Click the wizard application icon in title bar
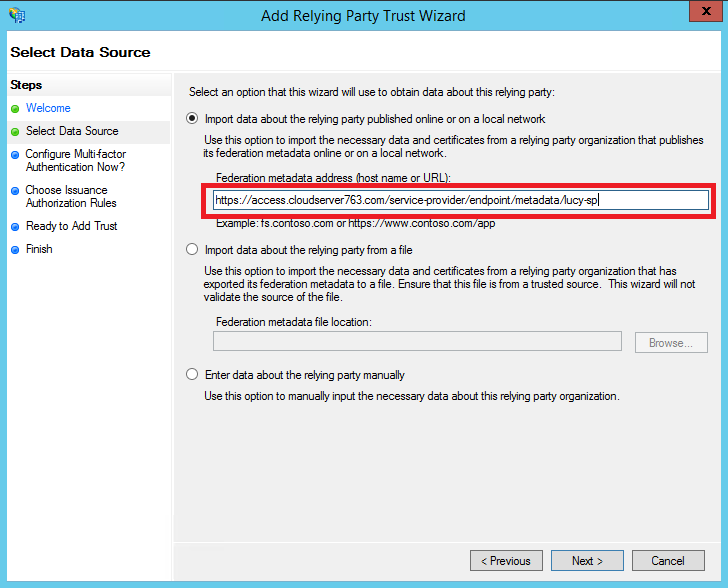Viewport: 728px width, 588px height. (17, 15)
